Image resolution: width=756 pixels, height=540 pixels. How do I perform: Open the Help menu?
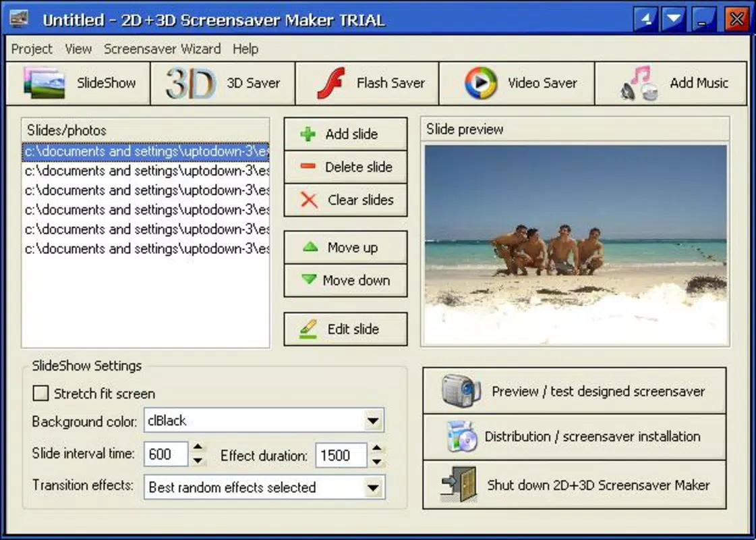[x=245, y=49]
